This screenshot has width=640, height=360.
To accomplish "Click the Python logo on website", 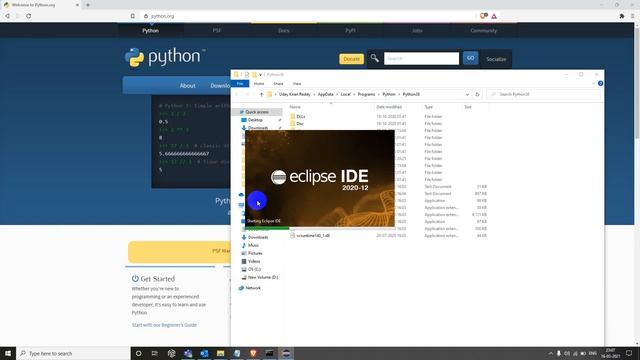I will point(165,57).
